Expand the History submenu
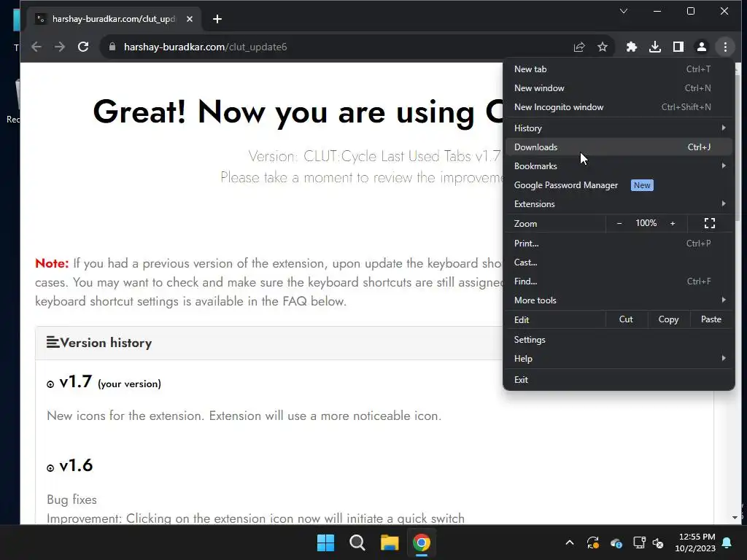 pos(619,128)
